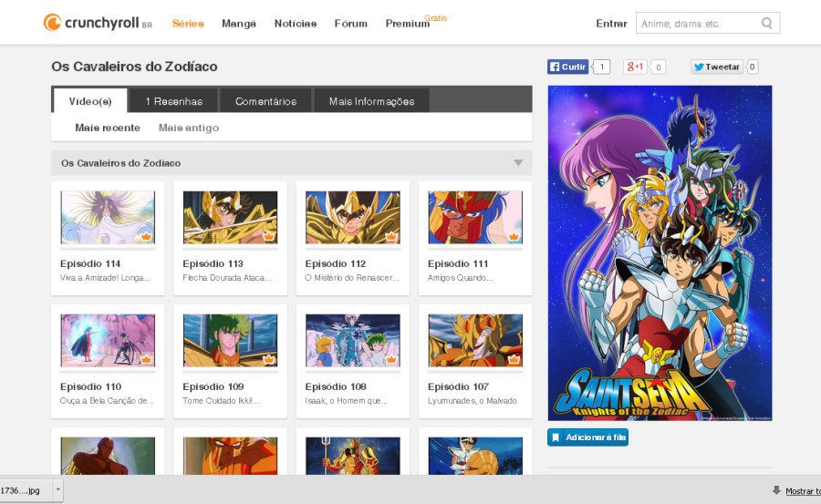Collapse the Os Cavaleiros do Zodíaco season list

point(517,163)
